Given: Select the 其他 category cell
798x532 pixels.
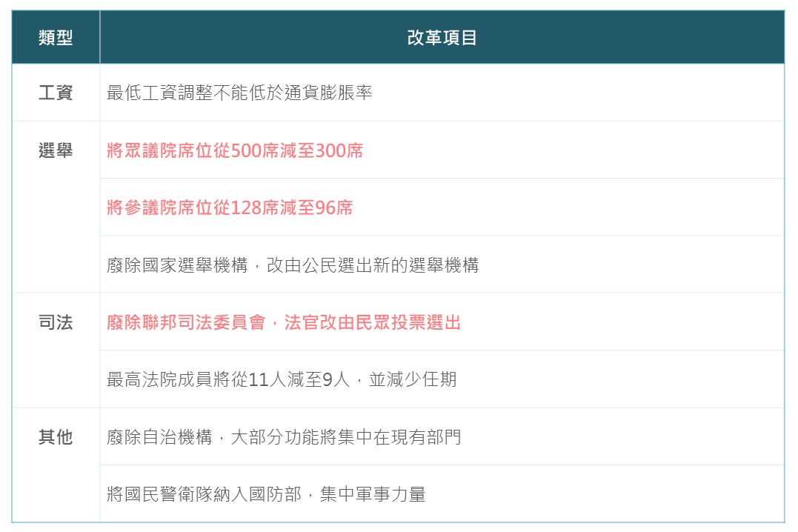Looking at the screenshot, I should pyautogui.click(x=56, y=437).
